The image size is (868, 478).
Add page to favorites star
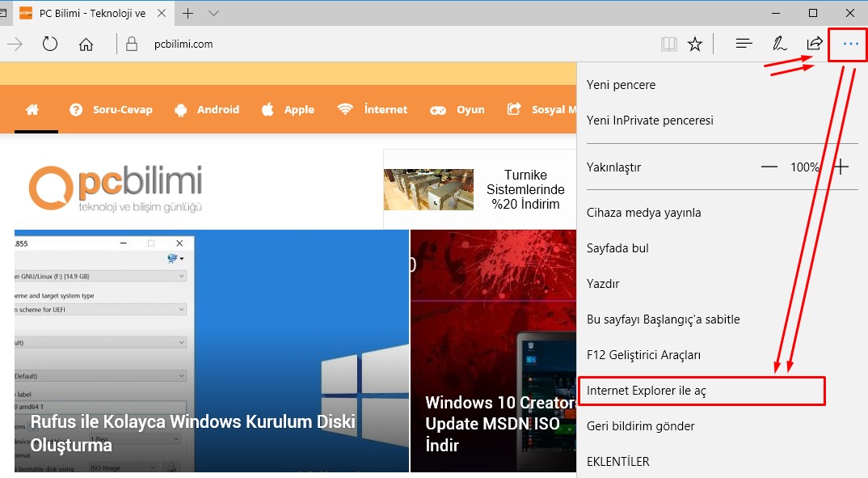coord(695,44)
